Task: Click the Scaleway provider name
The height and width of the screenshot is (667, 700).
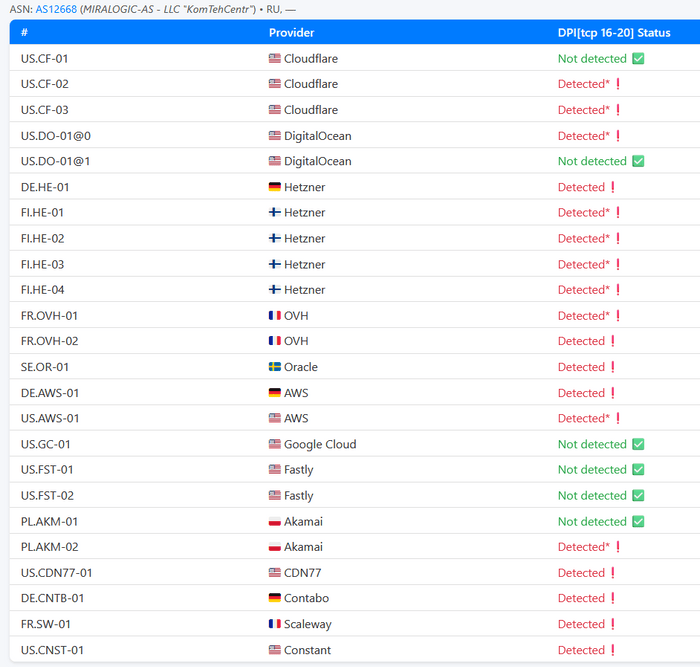Action: click(307, 625)
